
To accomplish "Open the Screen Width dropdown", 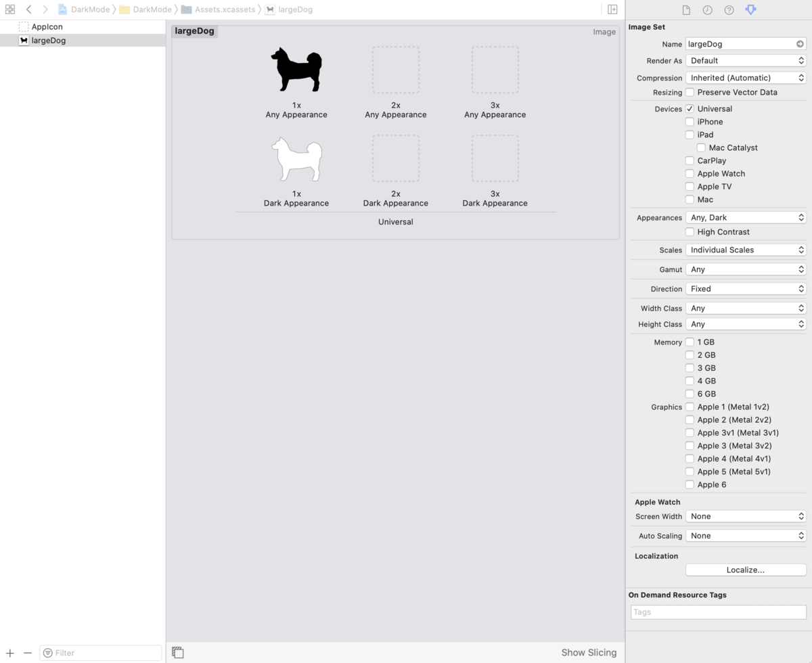I will click(746, 516).
